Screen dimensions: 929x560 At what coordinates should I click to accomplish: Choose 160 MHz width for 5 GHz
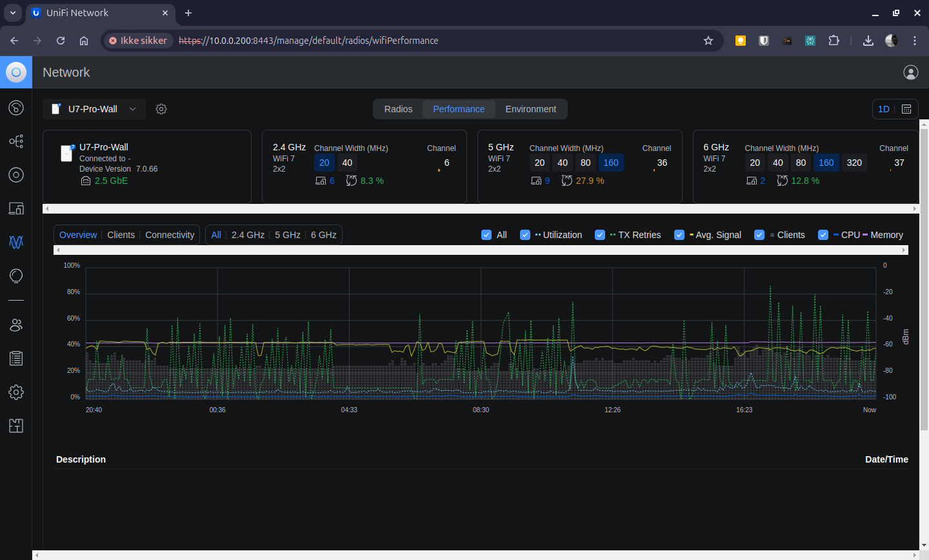tap(611, 163)
